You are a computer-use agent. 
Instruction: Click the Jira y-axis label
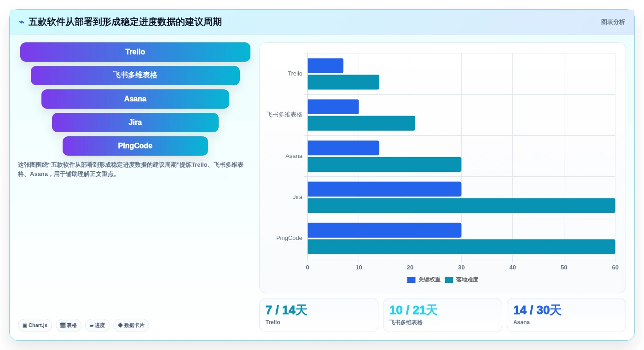point(297,197)
